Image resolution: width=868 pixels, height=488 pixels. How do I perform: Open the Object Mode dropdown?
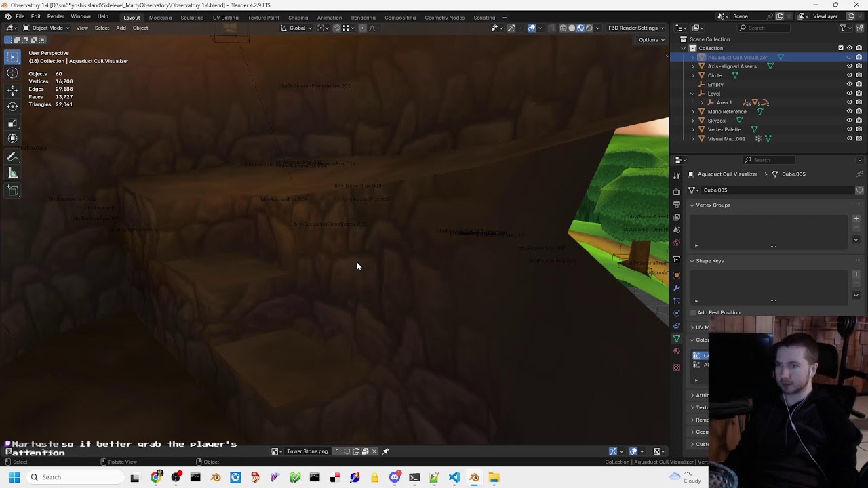46,28
